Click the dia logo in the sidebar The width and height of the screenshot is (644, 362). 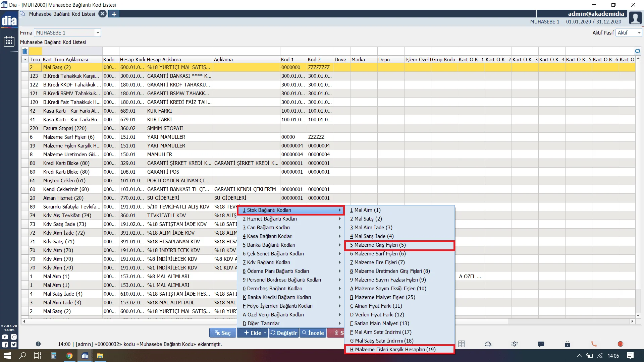coord(9,21)
